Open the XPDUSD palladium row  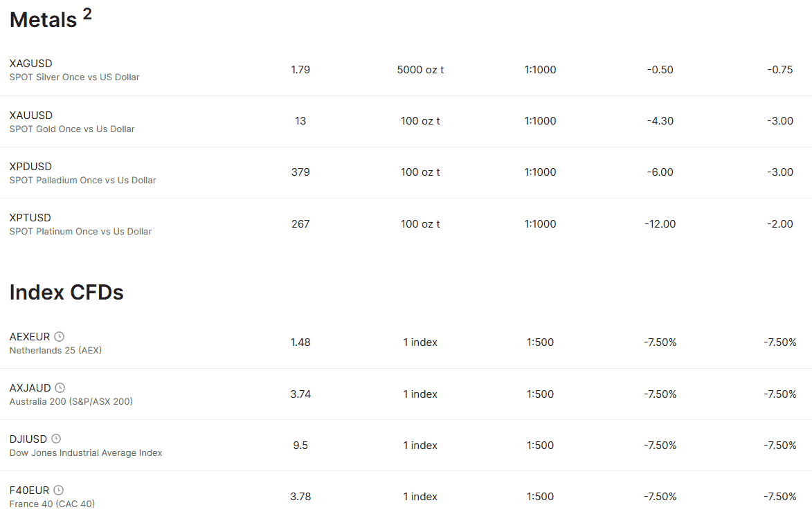pos(30,167)
